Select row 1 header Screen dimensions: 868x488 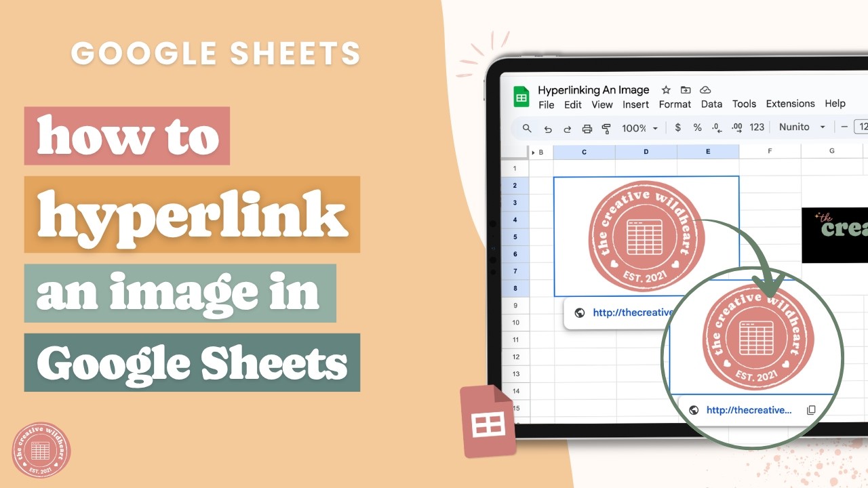coord(515,168)
